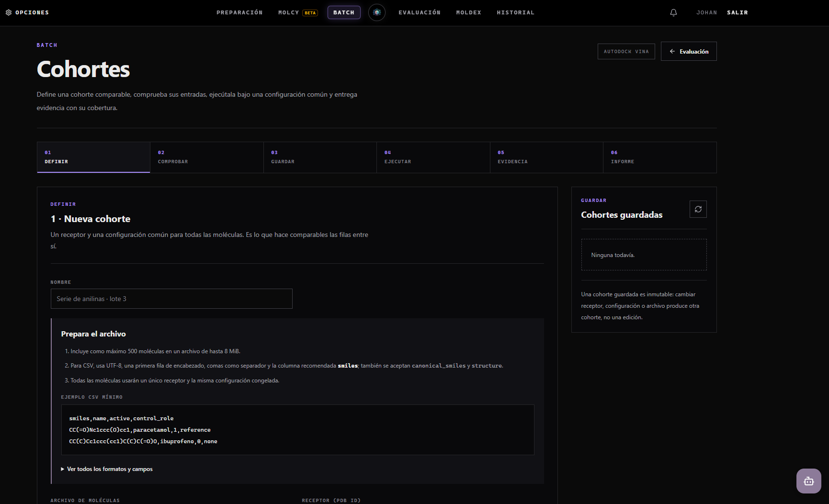Screen dimensions: 829x504
Task: Click the Ninguna todavía placeholder box
Action: 644,255
